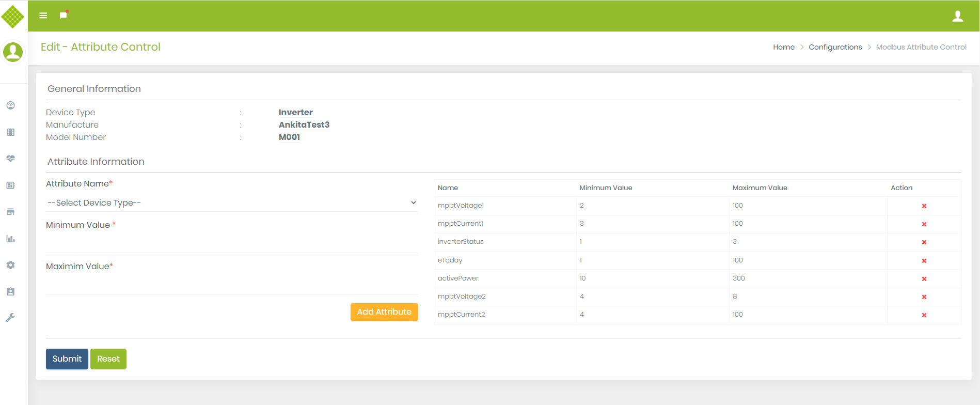Image resolution: width=980 pixels, height=405 pixels.
Task: Click the heartbeat health icon in sidebar
Action: click(x=10, y=159)
